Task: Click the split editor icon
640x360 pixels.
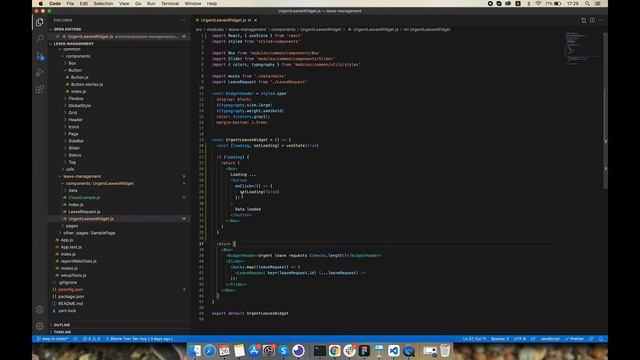Action: pos(592,20)
